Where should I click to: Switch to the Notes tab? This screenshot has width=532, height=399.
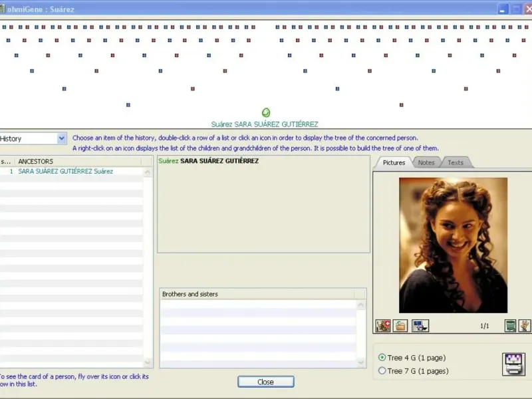click(426, 162)
